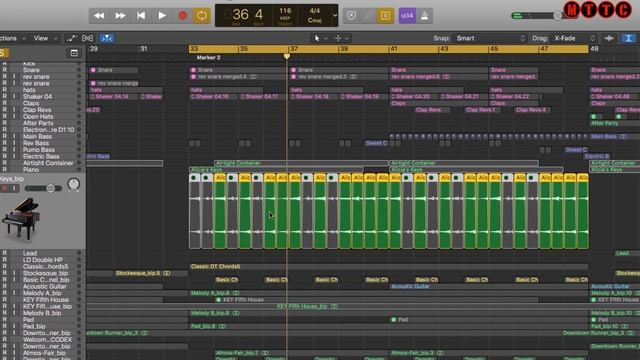Open the View menu in tracks area
This screenshot has width=640, height=360.
tap(45, 38)
